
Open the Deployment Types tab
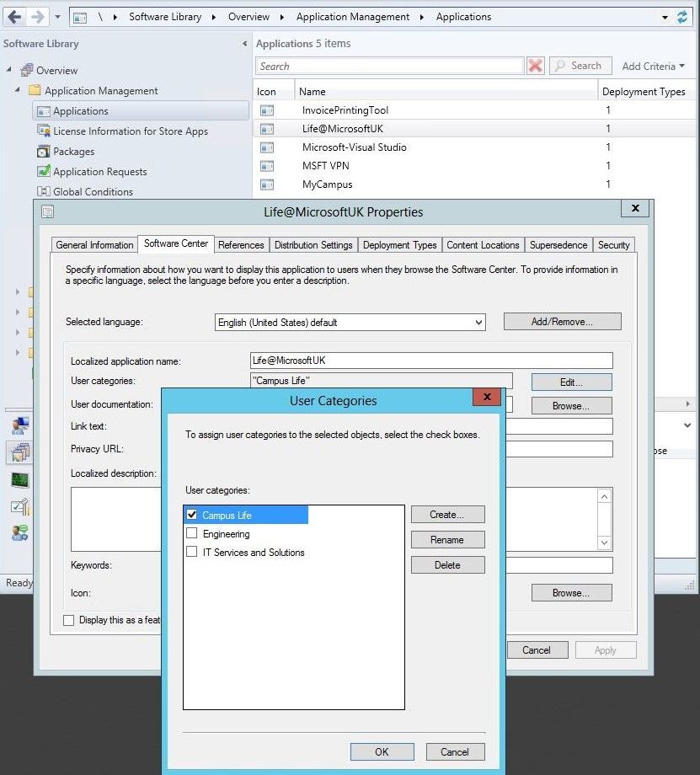point(400,245)
